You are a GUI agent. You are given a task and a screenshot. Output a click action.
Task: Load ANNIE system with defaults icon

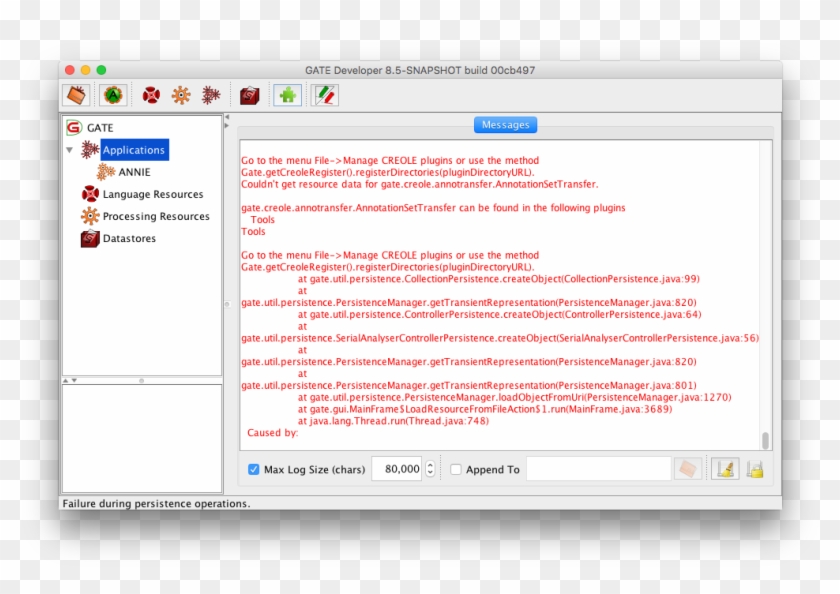tap(113, 95)
